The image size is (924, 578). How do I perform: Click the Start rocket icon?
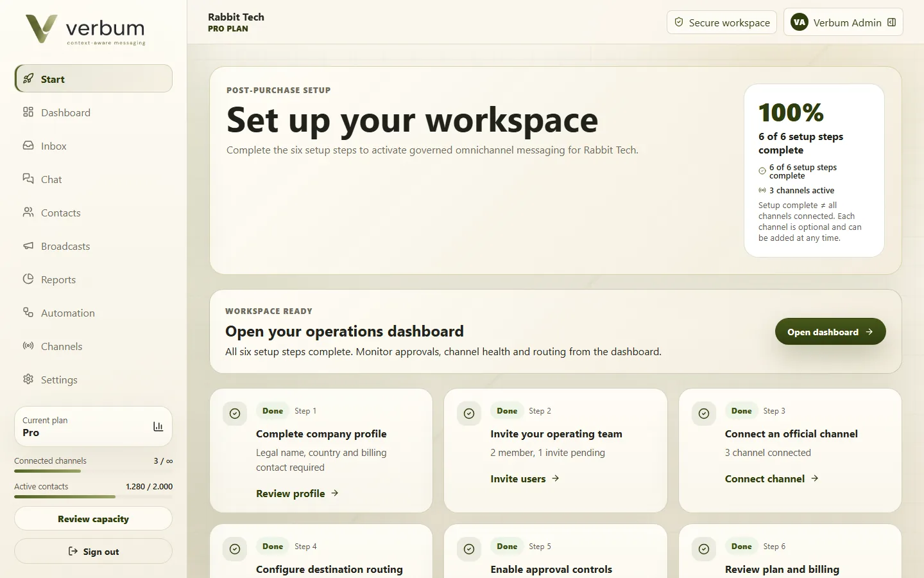tap(28, 79)
